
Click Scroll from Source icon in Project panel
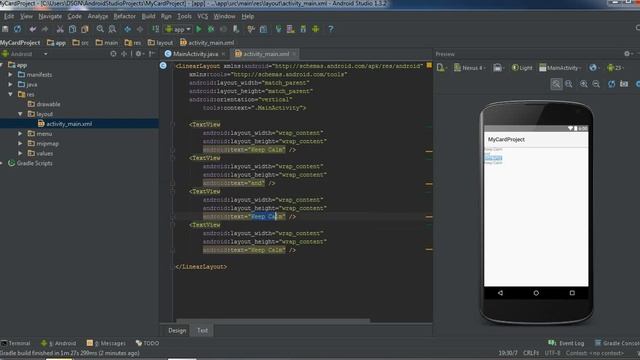[113, 54]
